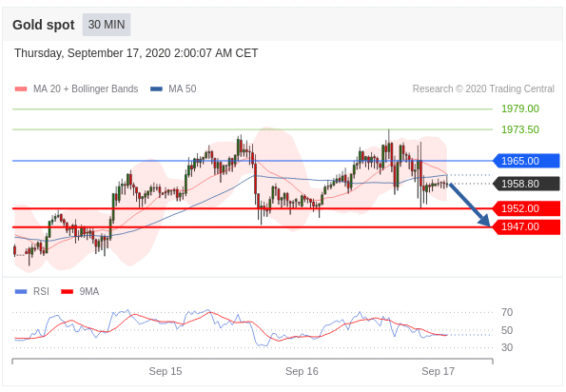The height and width of the screenshot is (392, 566).
Task: Select the 1958.80 current price label
Action: (526, 184)
